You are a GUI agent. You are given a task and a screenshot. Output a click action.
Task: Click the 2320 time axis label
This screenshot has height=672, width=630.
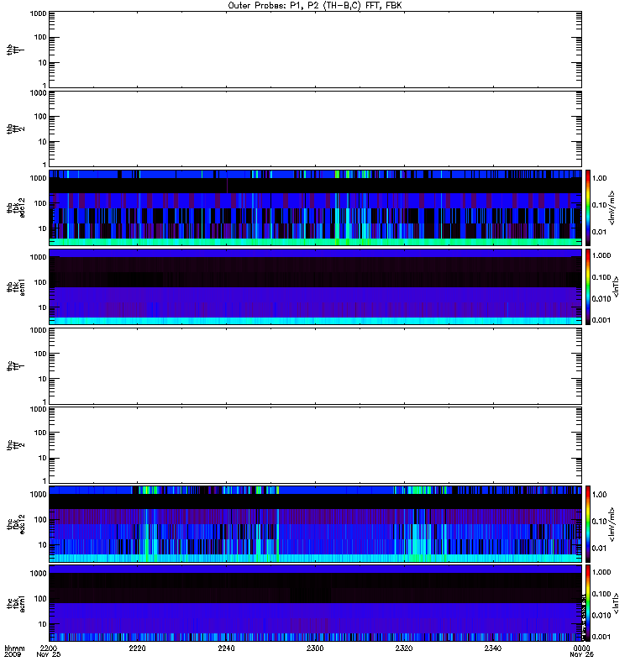pos(404,648)
